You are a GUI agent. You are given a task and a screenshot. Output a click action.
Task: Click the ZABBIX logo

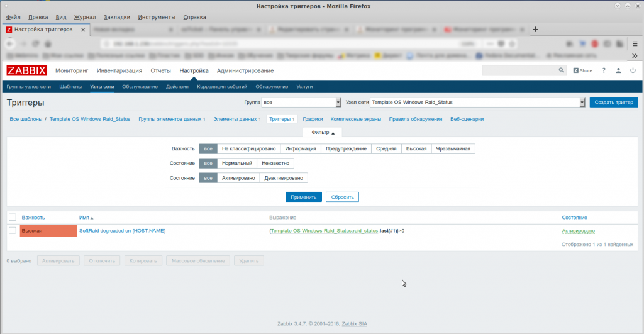26,70
